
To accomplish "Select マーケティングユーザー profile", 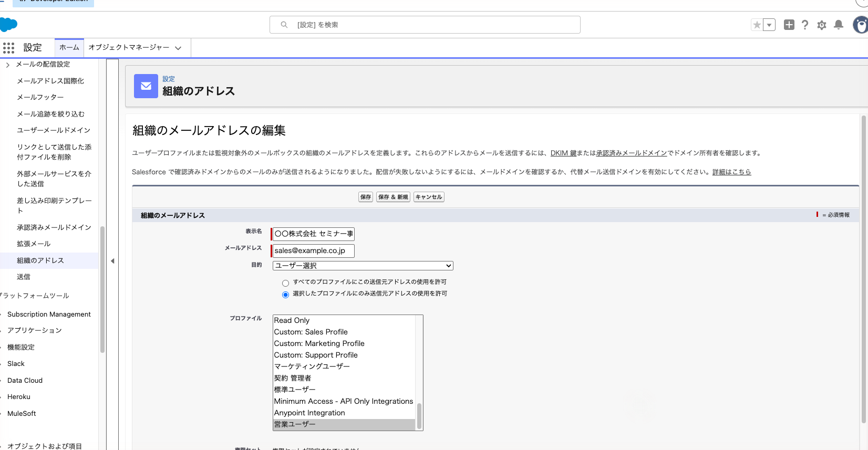I will [345, 367].
